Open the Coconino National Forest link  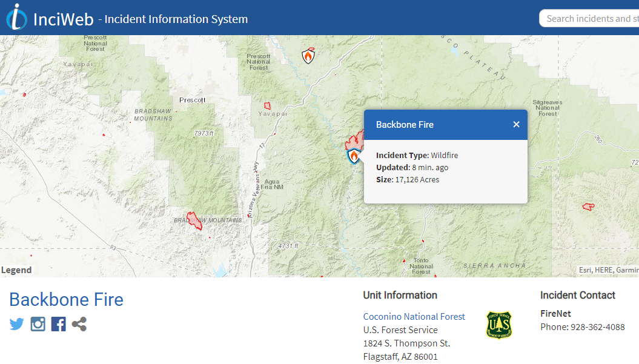(414, 316)
